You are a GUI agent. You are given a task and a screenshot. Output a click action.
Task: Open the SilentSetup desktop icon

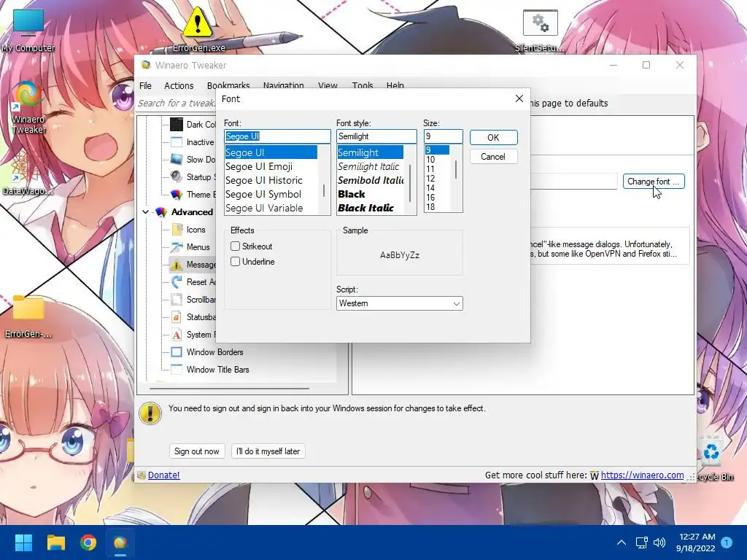pyautogui.click(x=540, y=29)
